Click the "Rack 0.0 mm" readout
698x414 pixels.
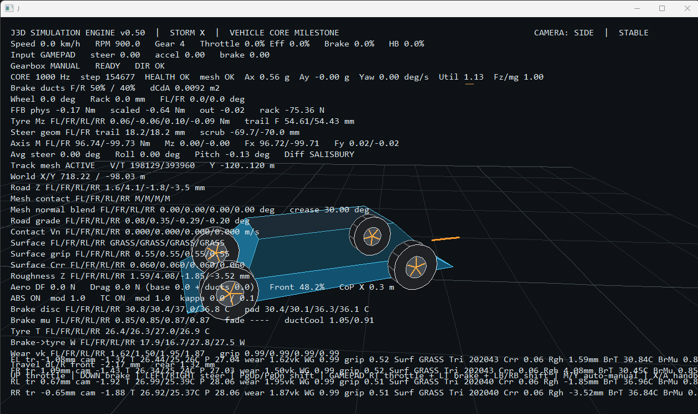click(118, 99)
